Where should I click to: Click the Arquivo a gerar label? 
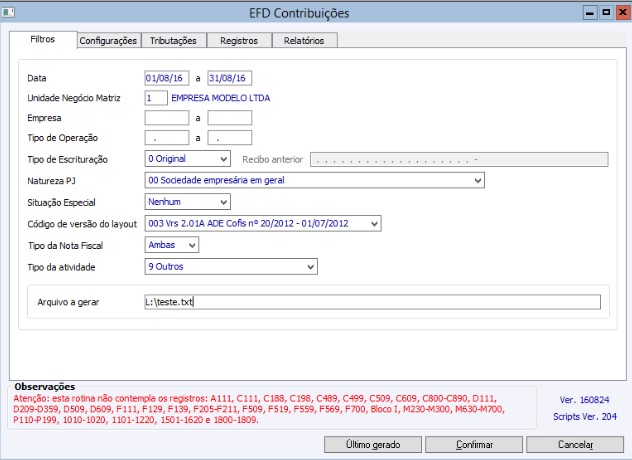(x=68, y=302)
